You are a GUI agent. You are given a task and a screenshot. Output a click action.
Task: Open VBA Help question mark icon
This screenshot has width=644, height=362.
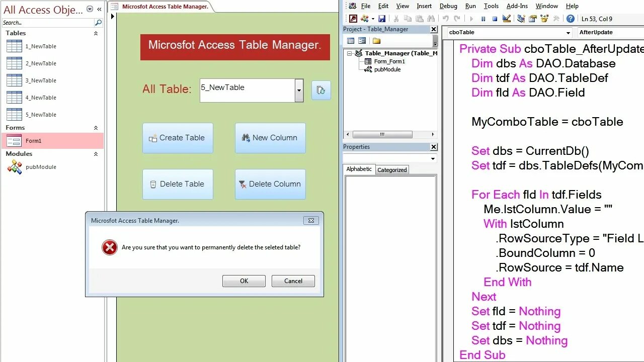point(571,19)
